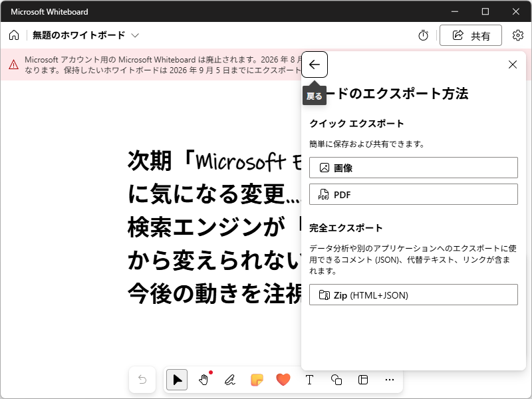Screen dimensions: 532x399
Task: Click the retirement notice banner text
Action: pyautogui.click(x=163, y=65)
